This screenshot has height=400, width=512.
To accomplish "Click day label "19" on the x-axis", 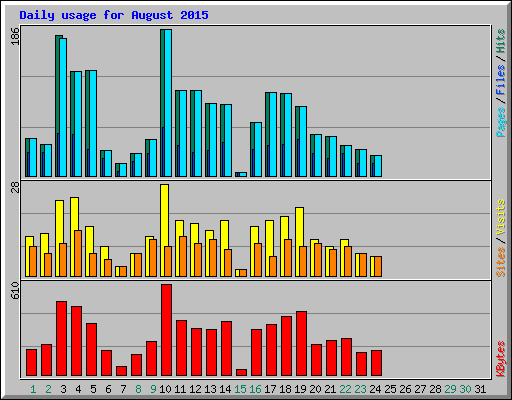I will coord(300,389).
